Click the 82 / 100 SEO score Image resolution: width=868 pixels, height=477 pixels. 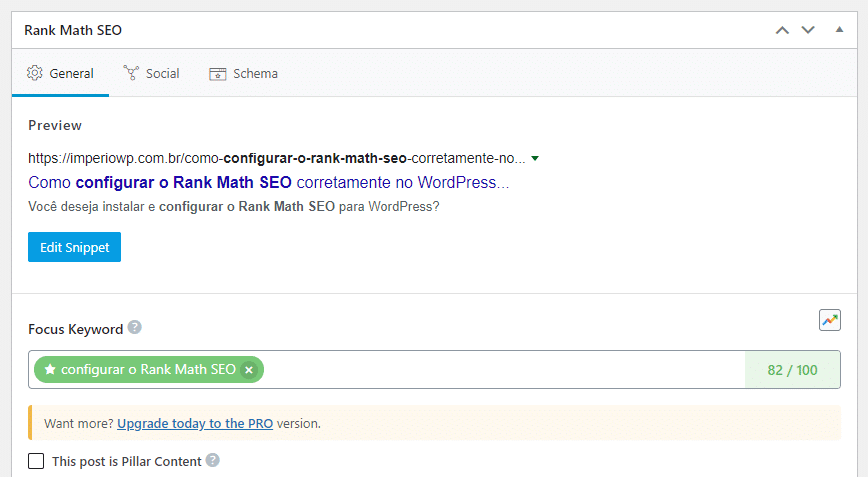[792, 370]
